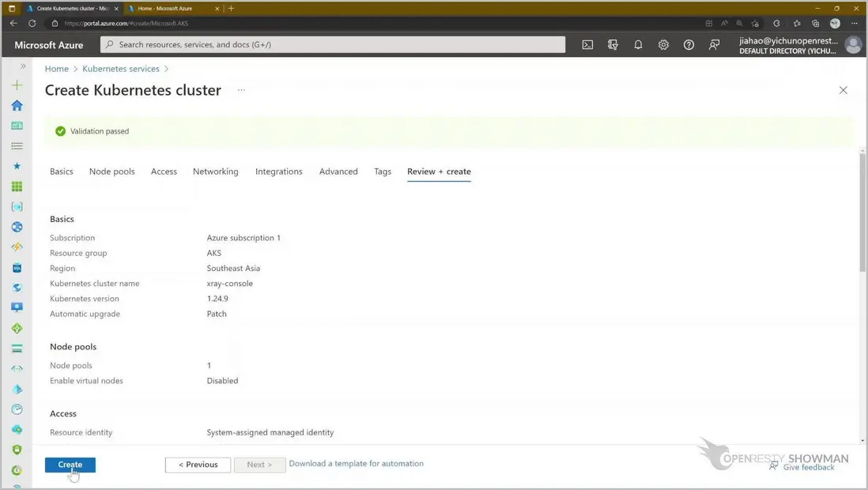Viewport: 868px width, 490px height.
Task: Open Cost Management icon in sidebar
Action: coord(17,470)
